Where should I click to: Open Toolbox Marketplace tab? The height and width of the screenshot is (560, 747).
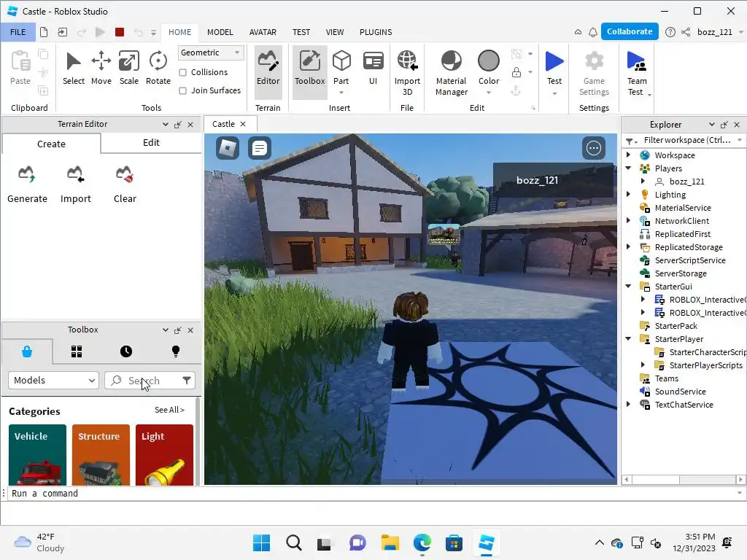[27, 351]
